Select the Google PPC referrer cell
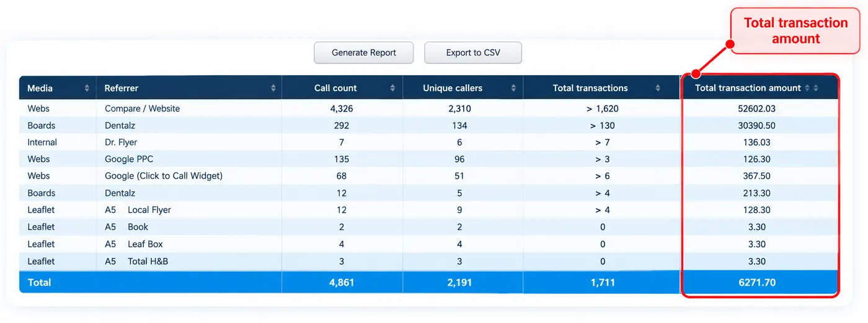Image resolution: width=868 pixels, height=323 pixels. [129, 159]
